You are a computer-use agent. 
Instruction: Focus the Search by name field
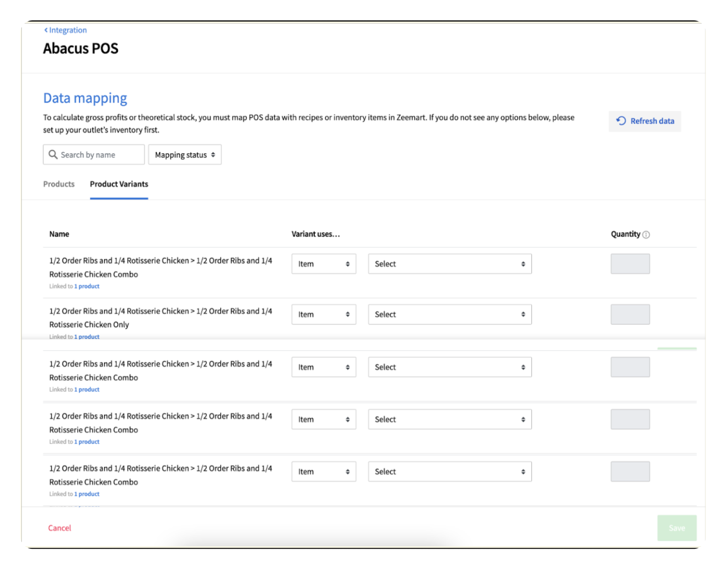[x=94, y=155]
